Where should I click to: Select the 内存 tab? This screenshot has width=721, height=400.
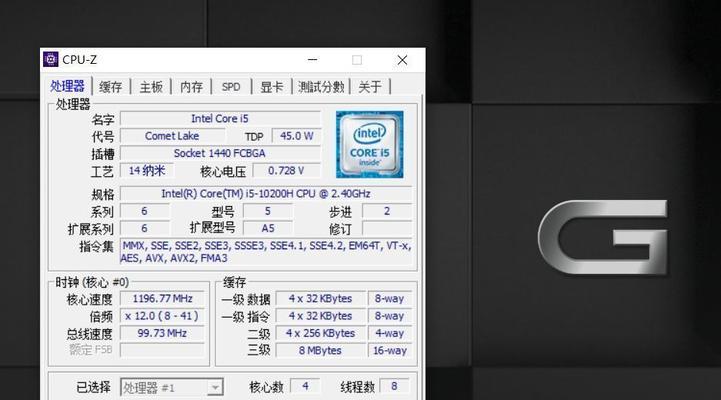(x=191, y=87)
